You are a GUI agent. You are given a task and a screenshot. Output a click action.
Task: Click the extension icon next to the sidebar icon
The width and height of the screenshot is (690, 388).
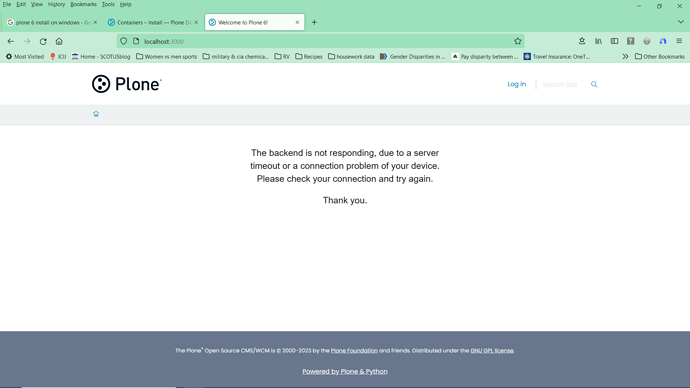tap(631, 41)
